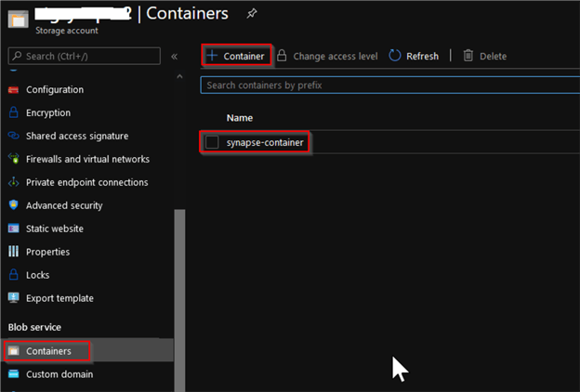The width and height of the screenshot is (580, 392).
Task: Click the lock icon beside Change access level
Action: (282, 56)
